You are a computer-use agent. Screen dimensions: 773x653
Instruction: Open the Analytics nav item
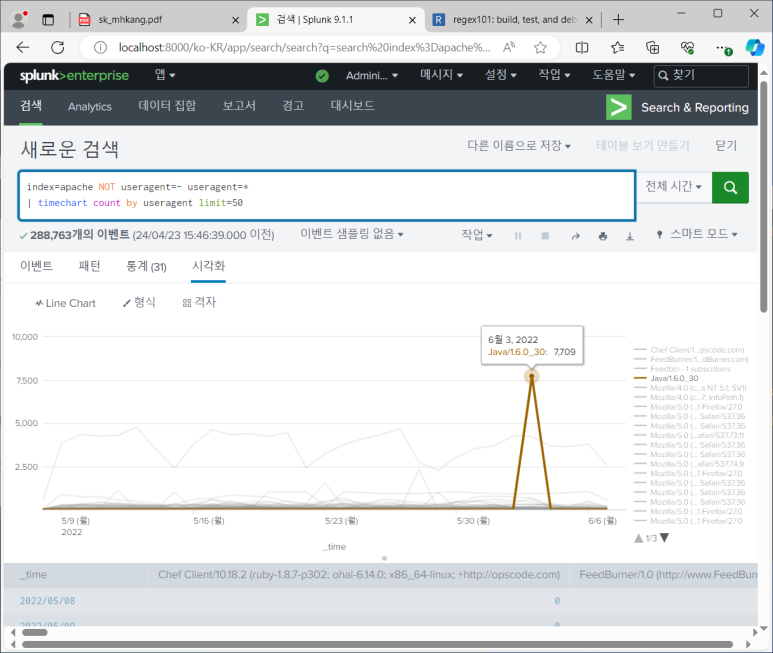[90, 106]
